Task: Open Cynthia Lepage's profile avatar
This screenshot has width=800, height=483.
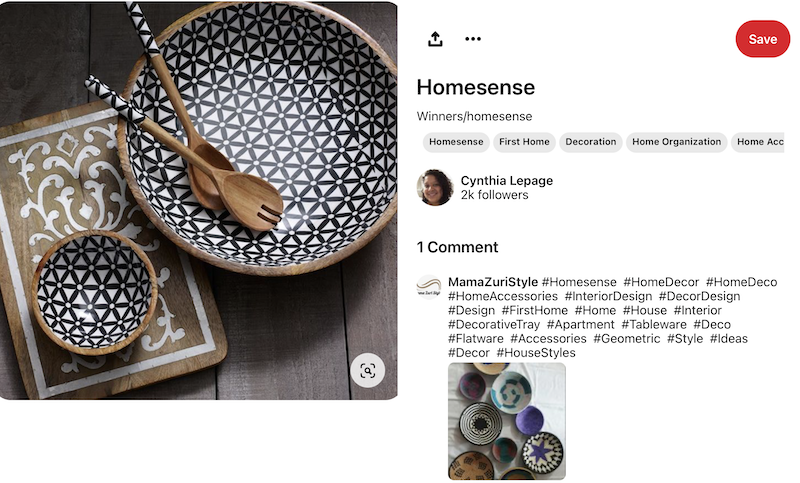Action: click(x=435, y=188)
